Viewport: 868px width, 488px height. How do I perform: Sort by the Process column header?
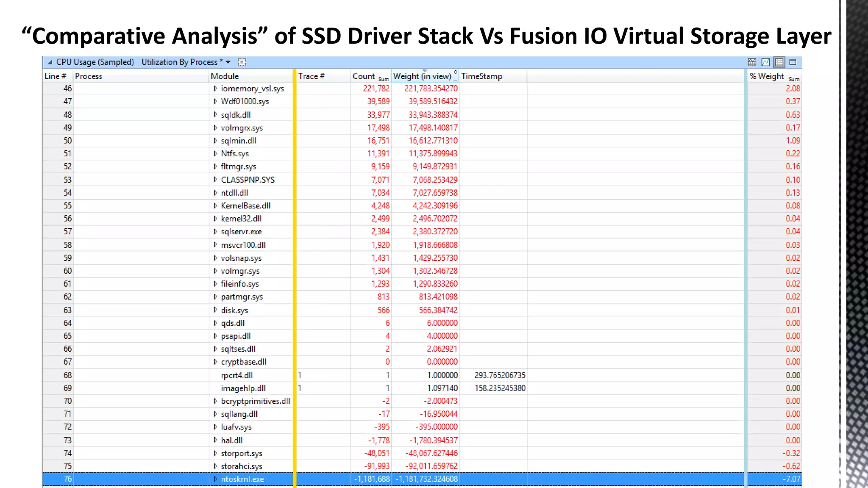[x=141, y=76]
